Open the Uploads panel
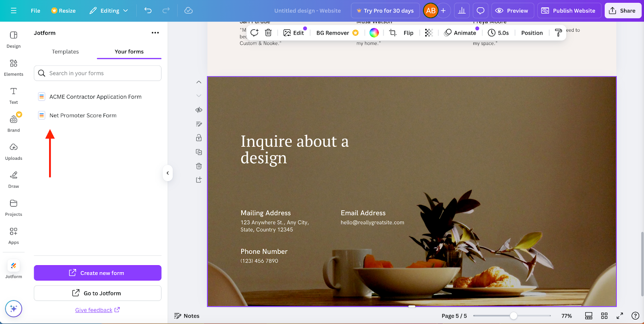Screen dimensions: 644x324 click(13, 151)
